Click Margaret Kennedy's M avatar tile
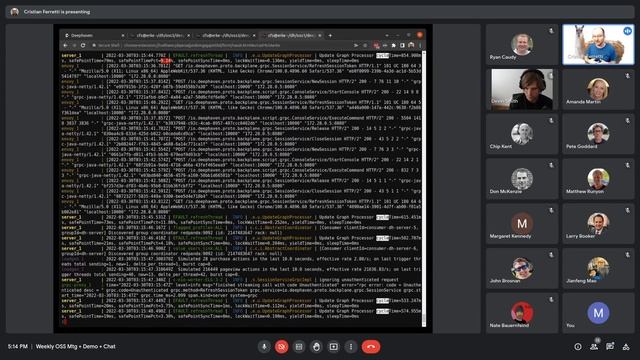Screen dimensions: 640x360 click(x=522, y=224)
